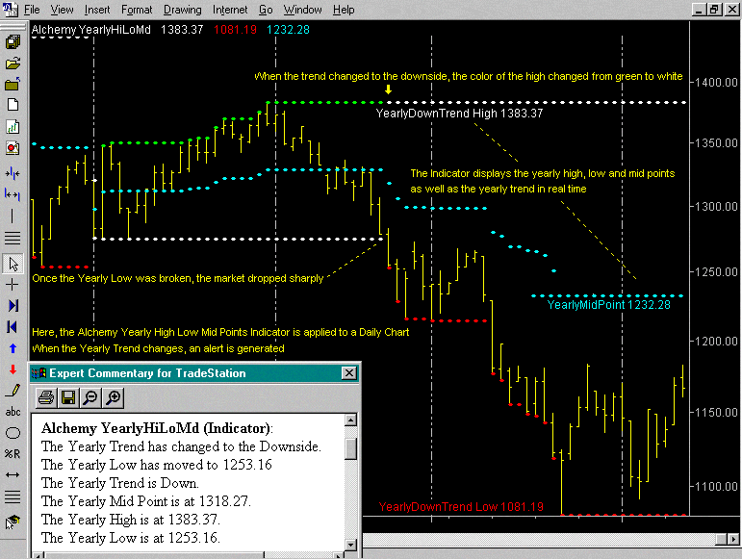Zoom in commentary with plus magnifier
This screenshot has width=742, height=560.
tap(114, 397)
